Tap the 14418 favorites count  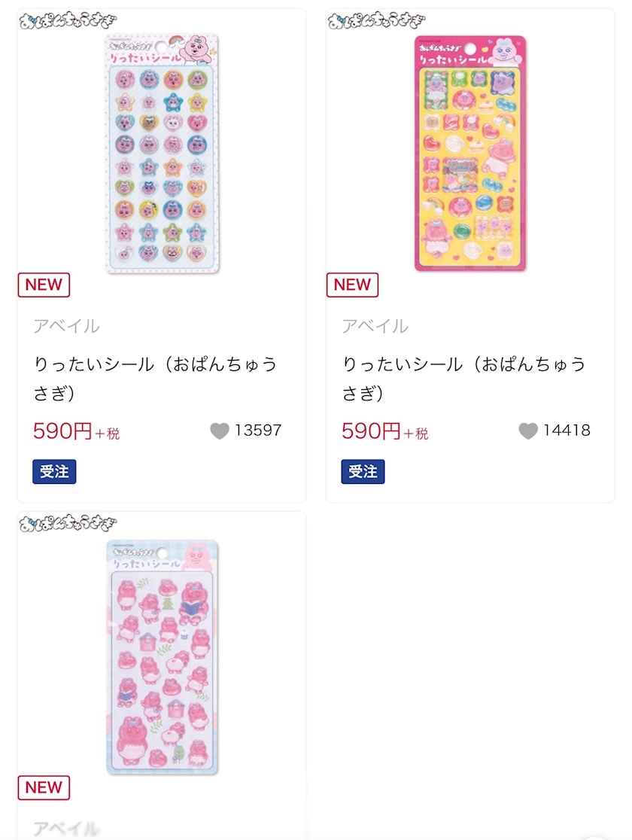[x=567, y=431]
